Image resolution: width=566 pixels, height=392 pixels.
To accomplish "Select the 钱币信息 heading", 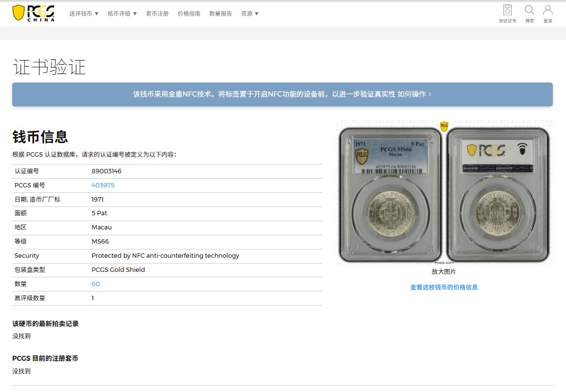I will tap(40, 137).
